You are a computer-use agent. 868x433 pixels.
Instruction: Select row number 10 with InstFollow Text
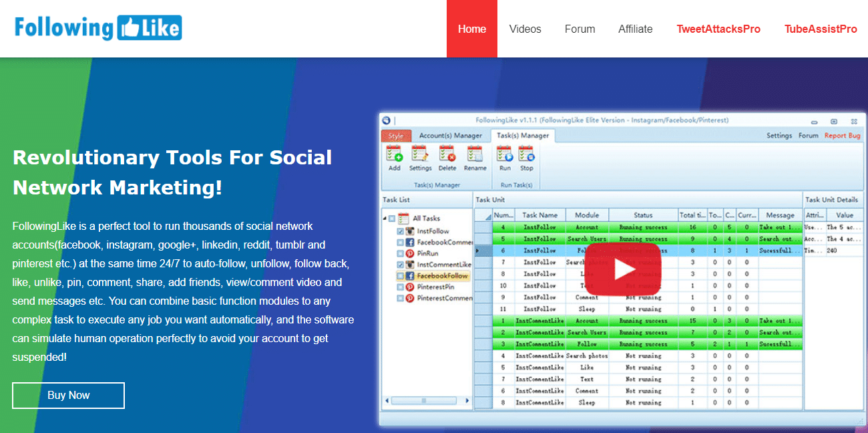coord(639,286)
